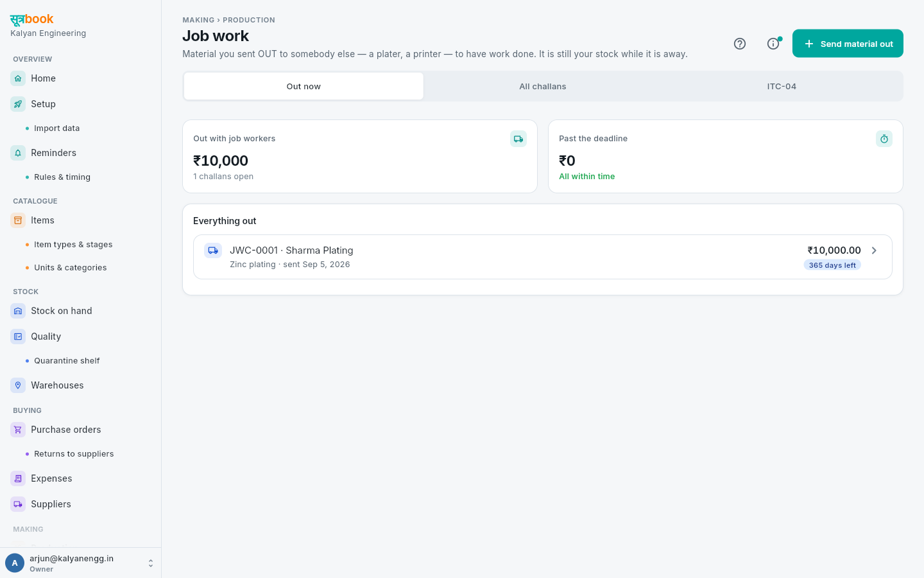Switch to the Out now tab
924x578 pixels.
click(x=304, y=86)
